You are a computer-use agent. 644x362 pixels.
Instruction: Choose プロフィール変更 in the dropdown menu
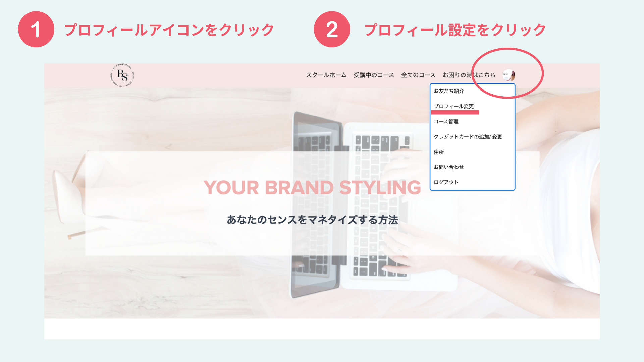click(454, 106)
